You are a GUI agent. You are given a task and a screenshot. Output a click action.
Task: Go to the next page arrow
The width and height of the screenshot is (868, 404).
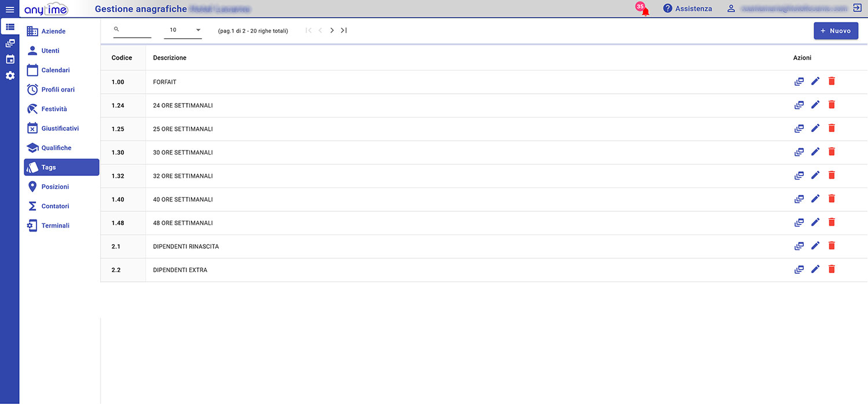[x=332, y=30]
